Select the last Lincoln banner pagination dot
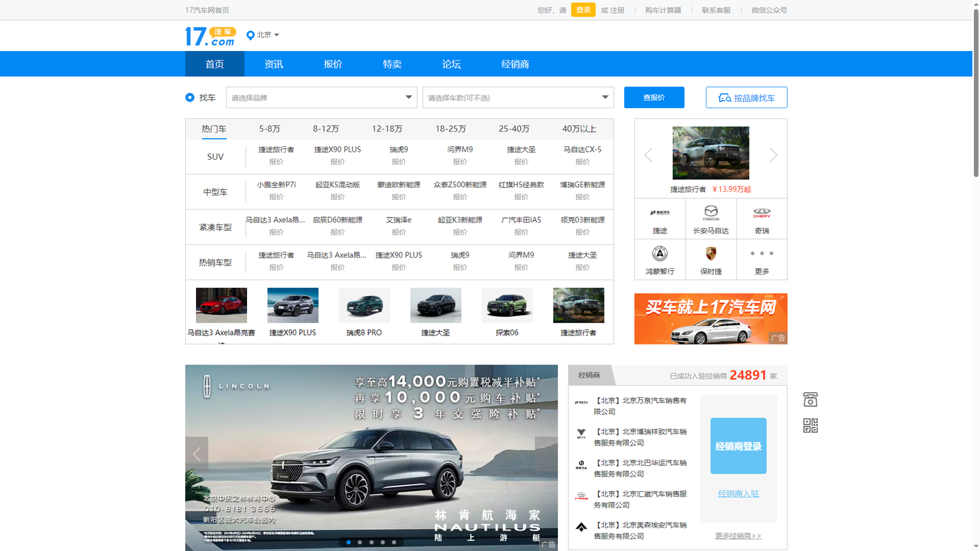 (393, 542)
